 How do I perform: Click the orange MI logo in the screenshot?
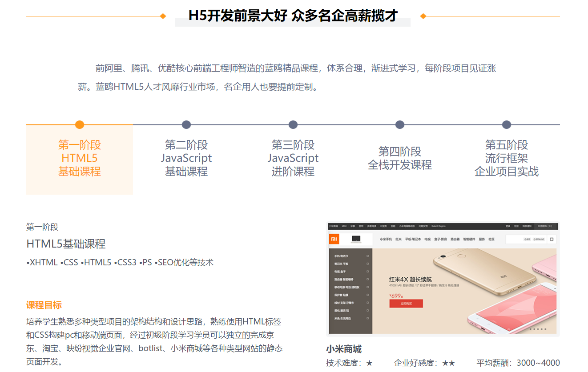pos(334,239)
